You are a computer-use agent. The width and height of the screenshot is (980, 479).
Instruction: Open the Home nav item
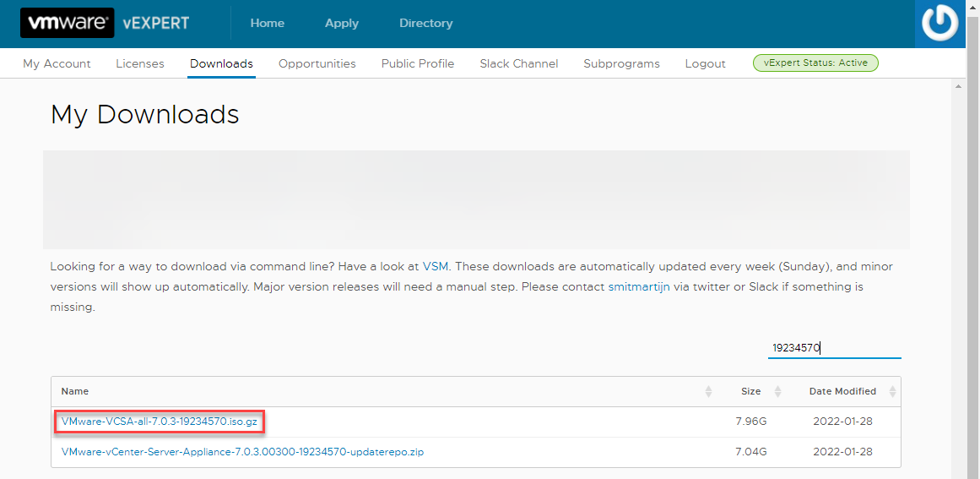[x=268, y=23]
